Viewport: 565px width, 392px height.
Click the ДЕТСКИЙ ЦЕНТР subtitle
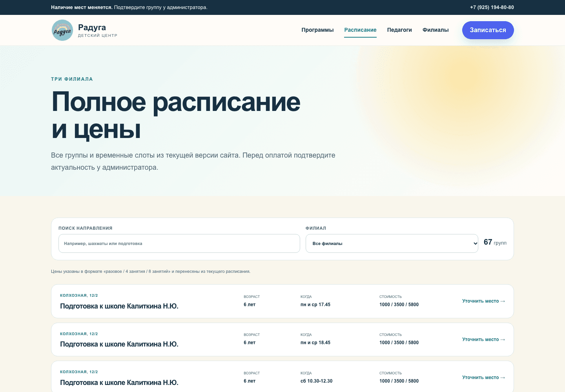click(x=98, y=36)
